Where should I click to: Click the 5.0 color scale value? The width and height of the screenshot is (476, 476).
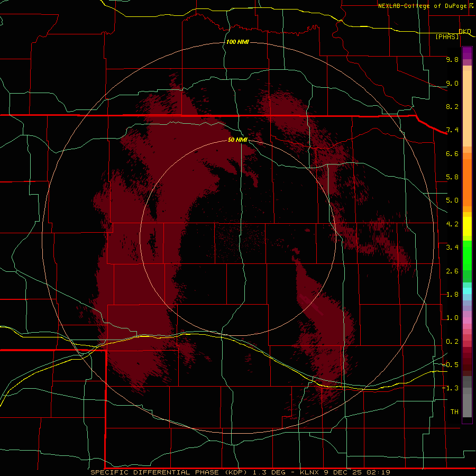coord(452,200)
